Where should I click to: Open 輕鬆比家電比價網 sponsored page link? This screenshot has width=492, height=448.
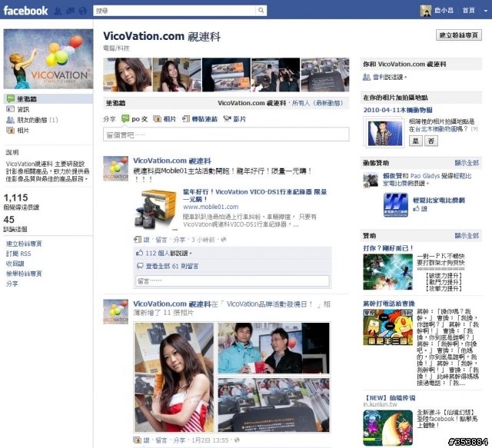(x=439, y=200)
